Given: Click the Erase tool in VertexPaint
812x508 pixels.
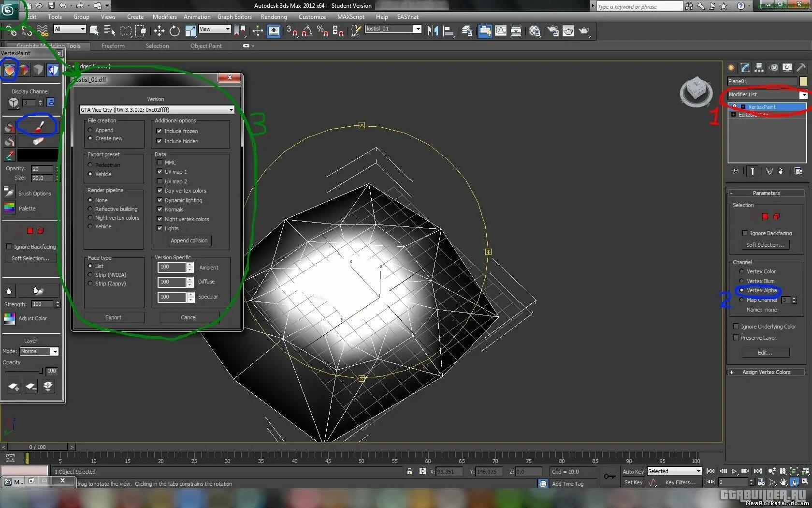Looking at the screenshot, I should pos(39,141).
